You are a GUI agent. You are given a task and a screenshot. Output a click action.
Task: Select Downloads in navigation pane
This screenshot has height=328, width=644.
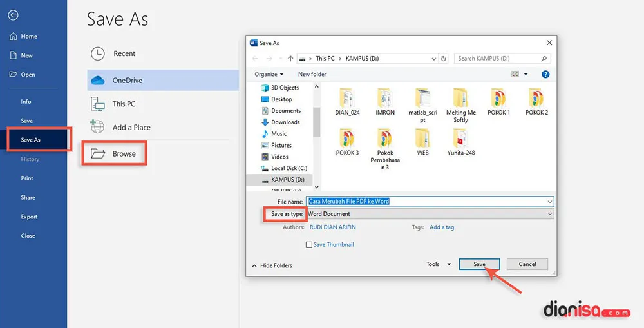tap(281, 122)
